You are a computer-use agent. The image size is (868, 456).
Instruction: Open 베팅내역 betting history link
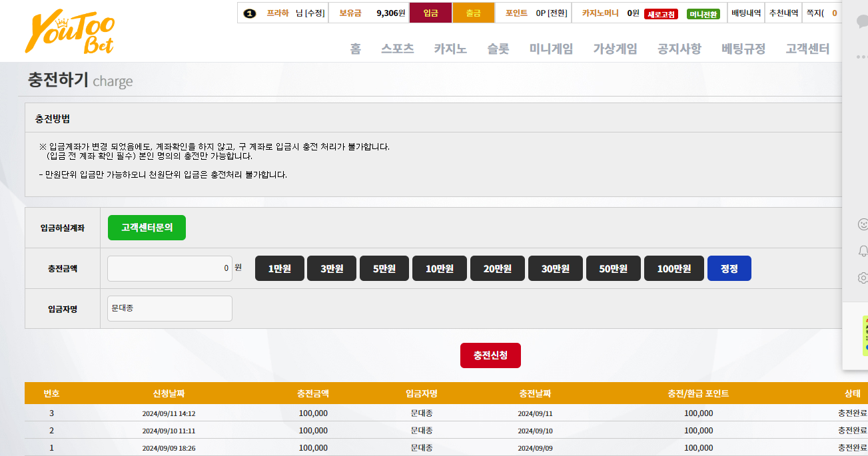(x=745, y=13)
